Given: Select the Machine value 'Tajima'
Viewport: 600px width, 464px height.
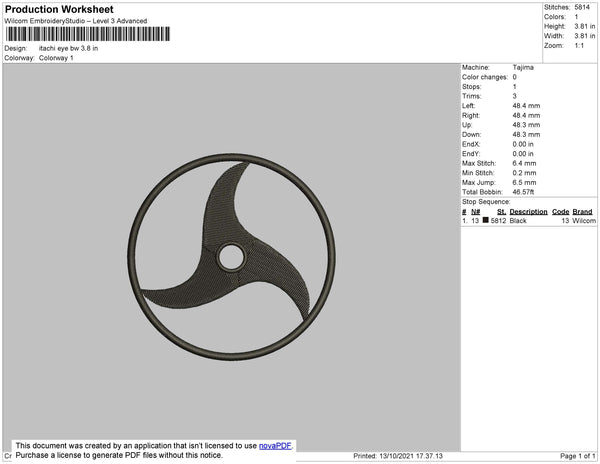Looking at the screenshot, I should coord(523,67).
